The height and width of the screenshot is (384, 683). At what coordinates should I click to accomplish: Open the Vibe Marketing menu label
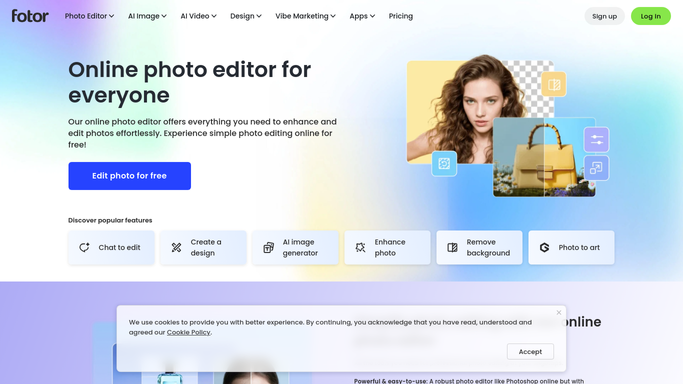pos(302,16)
